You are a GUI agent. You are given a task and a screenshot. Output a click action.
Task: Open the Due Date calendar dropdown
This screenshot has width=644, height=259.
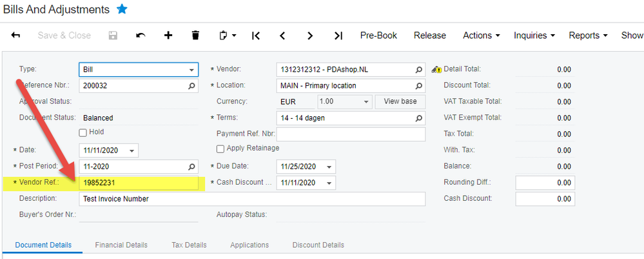(329, 167)
